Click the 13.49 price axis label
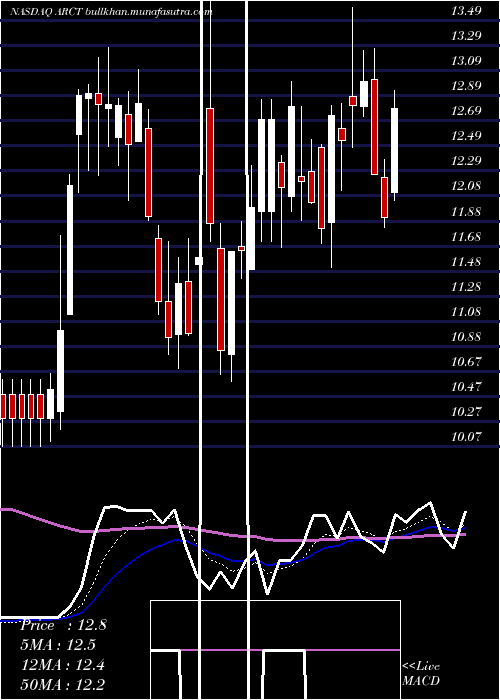The height and width of the screenshot is (700, 500). click(x=466, y=11)
